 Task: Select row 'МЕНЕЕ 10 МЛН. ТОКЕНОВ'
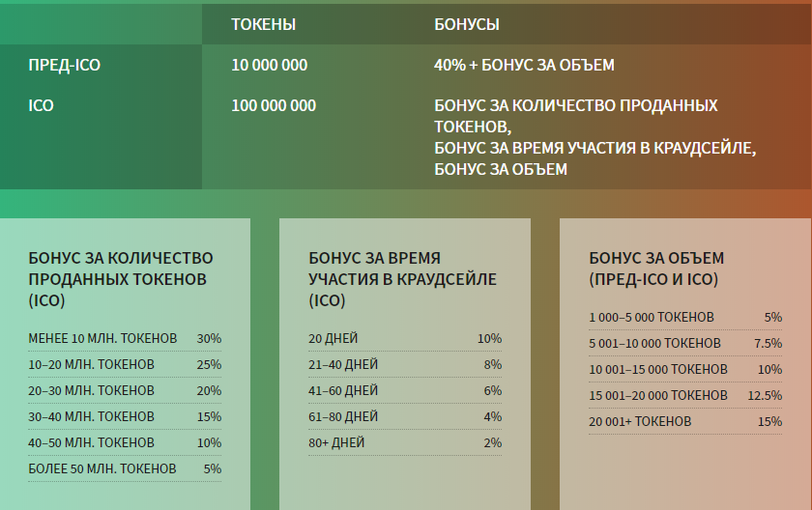coord(125,338)
